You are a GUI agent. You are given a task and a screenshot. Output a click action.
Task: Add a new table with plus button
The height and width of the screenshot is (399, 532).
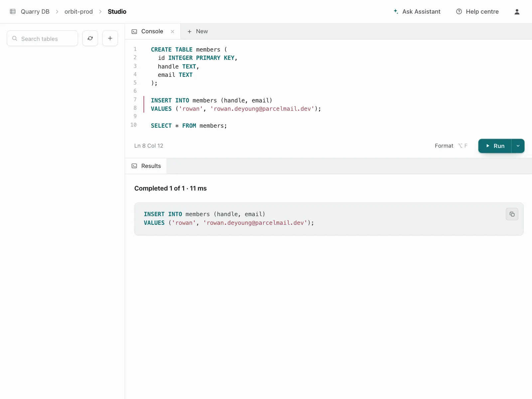tap(110, 38)
